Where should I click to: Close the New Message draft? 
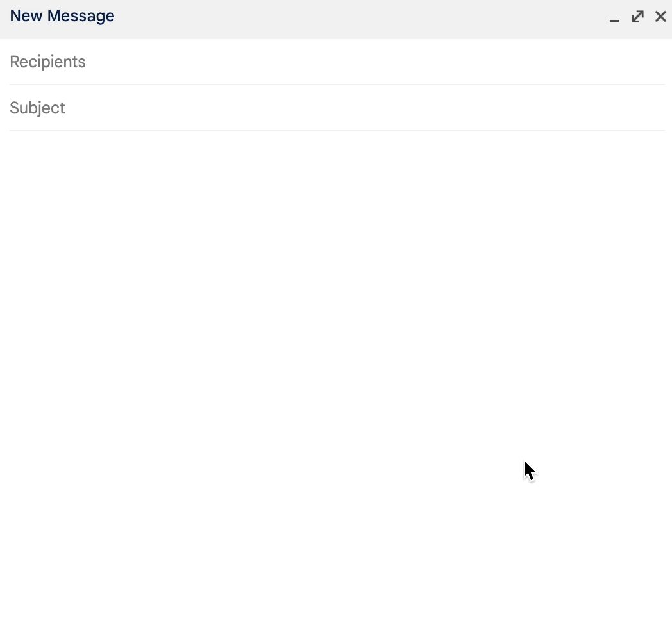pyautogui.click(x=661, y=17)
